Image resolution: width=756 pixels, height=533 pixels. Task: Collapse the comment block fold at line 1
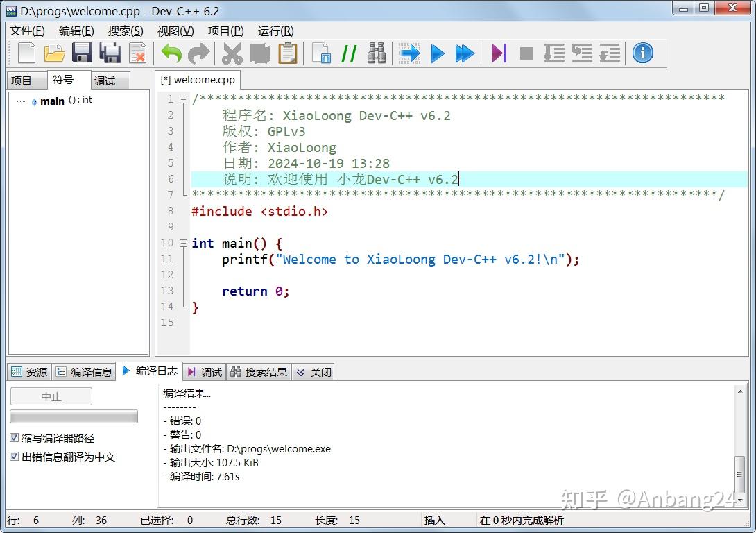182,99
